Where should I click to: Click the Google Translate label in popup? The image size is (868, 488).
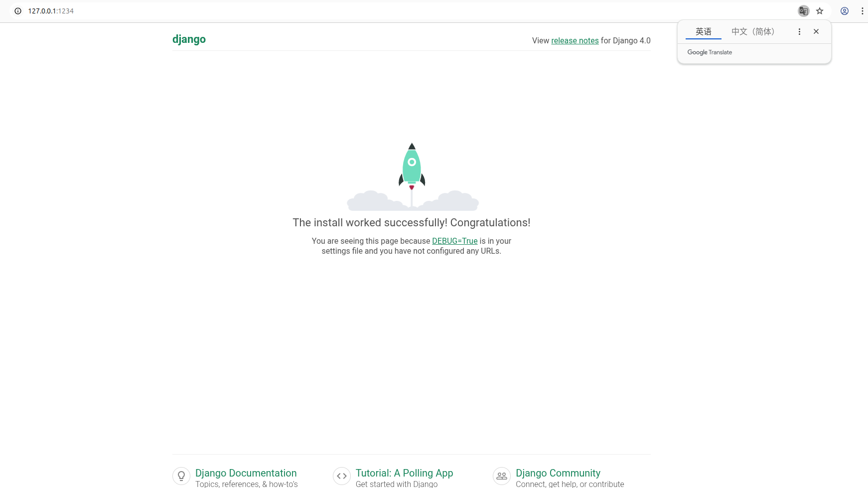[710, 52]
